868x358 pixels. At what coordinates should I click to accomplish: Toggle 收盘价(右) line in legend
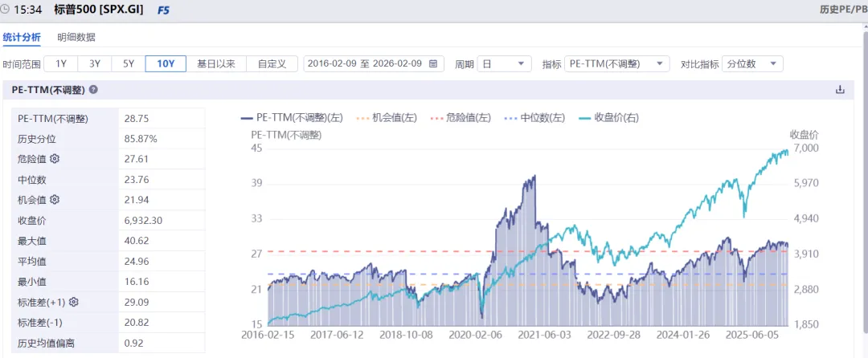click(609, 118)
